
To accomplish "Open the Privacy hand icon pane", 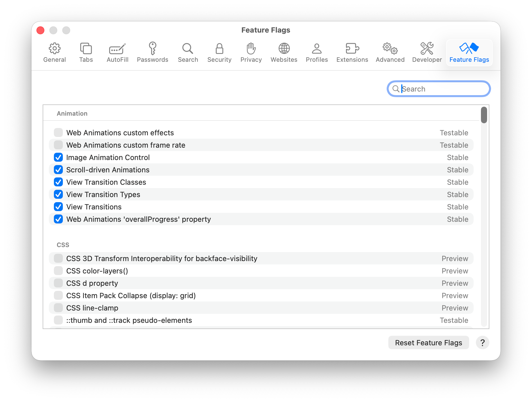I will click(251, 49).
